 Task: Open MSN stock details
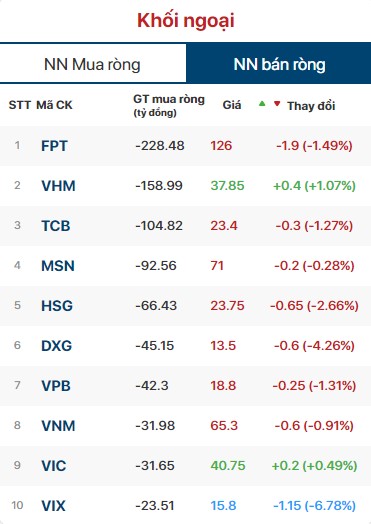(57, 266)
